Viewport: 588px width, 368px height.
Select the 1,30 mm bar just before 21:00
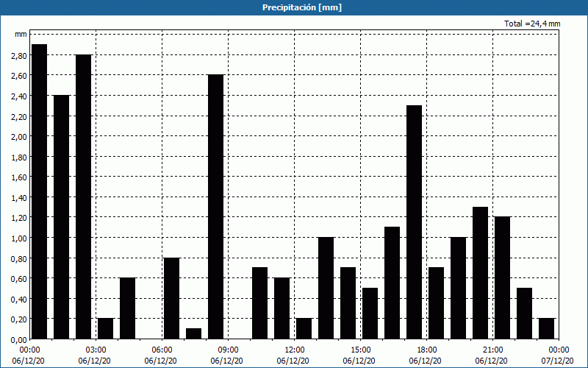click(x=480, y=273)
